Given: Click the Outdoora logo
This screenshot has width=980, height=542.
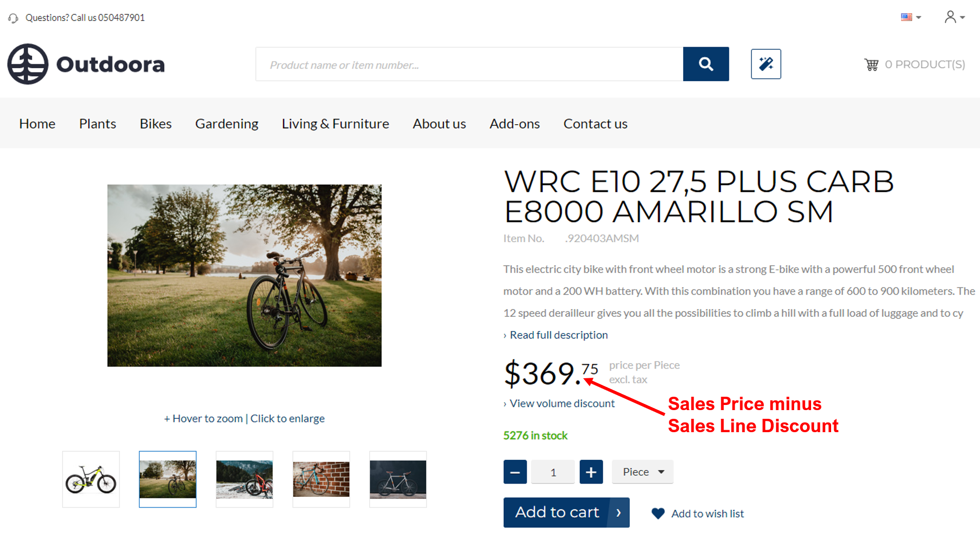Looking at the screenshot, I should [86, 64].
